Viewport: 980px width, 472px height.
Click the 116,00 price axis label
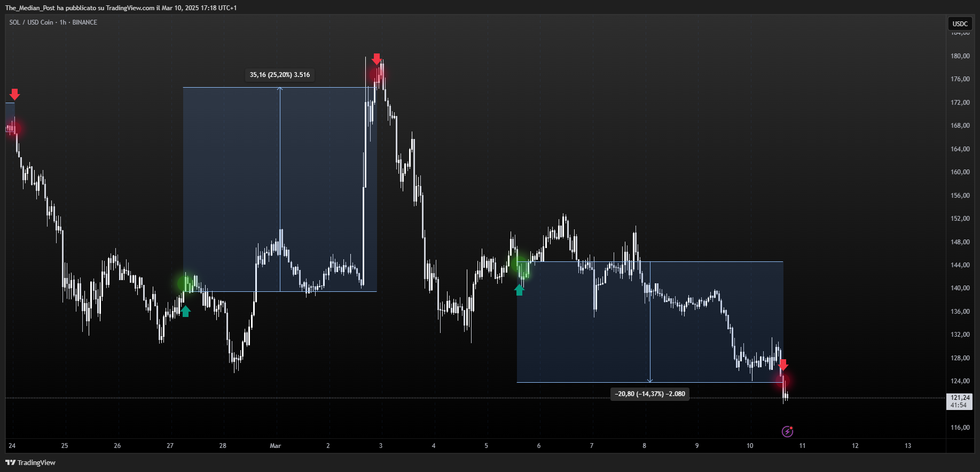click(x=960, y=428)
